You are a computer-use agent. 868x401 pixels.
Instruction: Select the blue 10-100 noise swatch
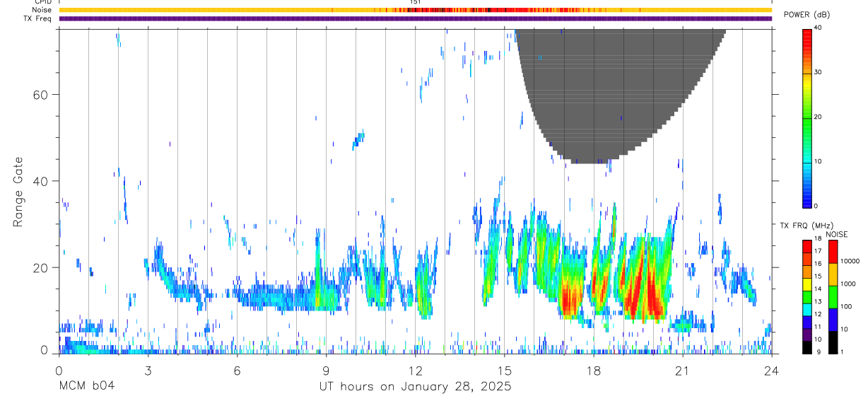pyautogui.click(x=833, y=320)
